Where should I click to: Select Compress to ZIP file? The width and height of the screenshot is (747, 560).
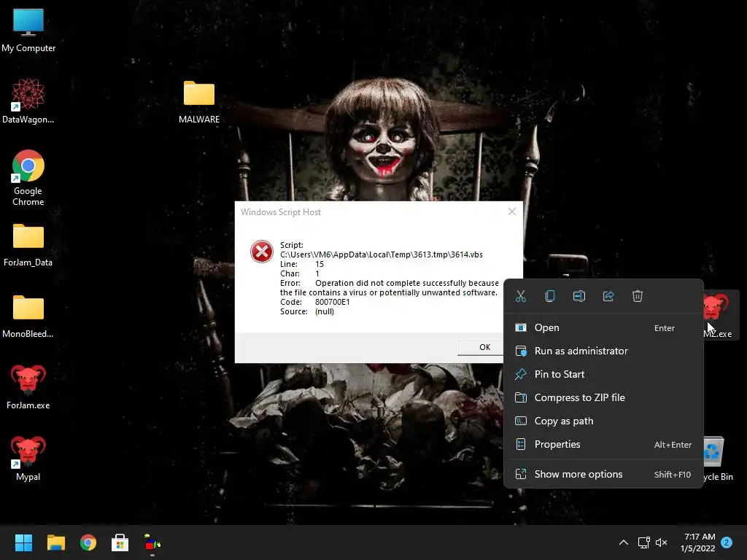click(603, 397)
